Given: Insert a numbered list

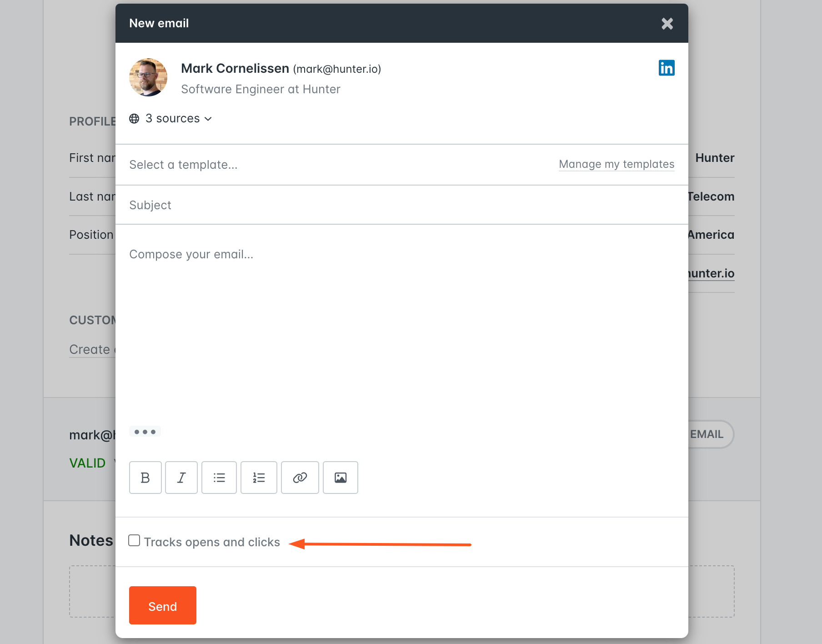Looking at the screenshot, I should (259, 478).
